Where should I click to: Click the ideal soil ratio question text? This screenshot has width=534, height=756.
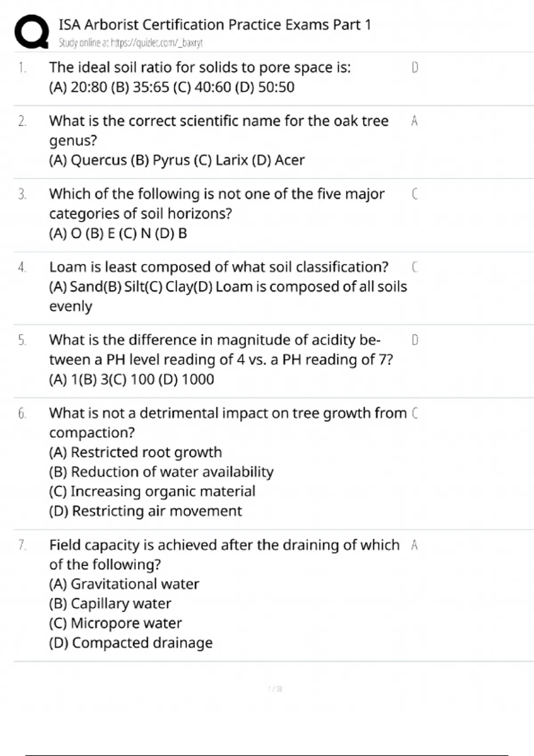pos(200,68)
